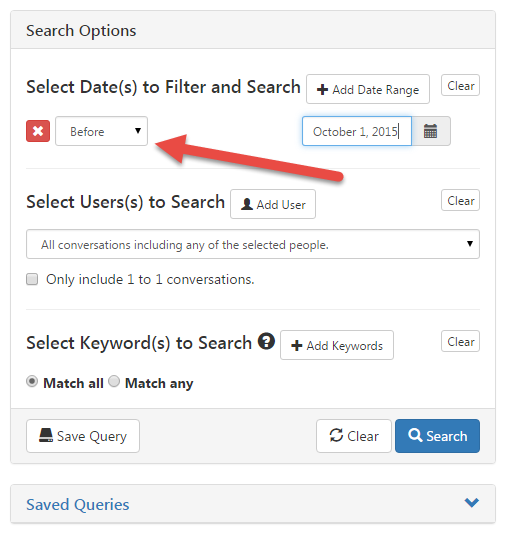The height and width of the screenshot is (548, 509).
Task: Clear the keywords section
Action: coord(460,341)
